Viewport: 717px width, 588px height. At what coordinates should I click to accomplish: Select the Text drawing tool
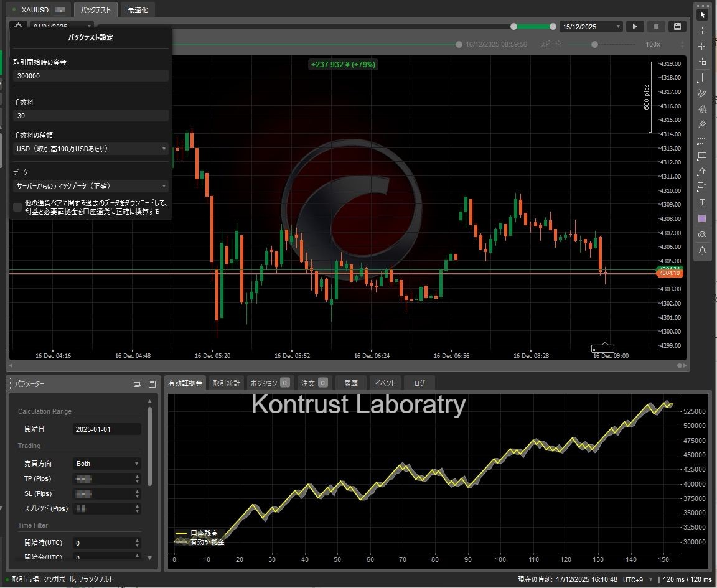tap(702, 202)
